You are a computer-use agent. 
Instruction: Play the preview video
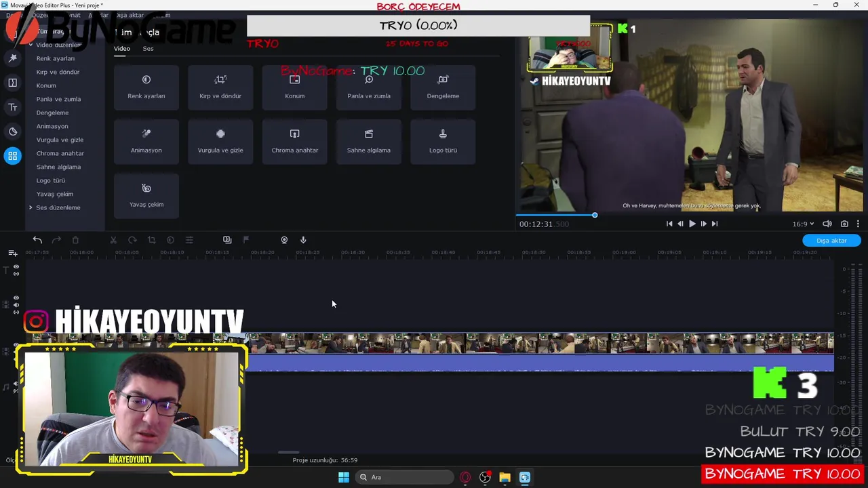coord(692,224)
